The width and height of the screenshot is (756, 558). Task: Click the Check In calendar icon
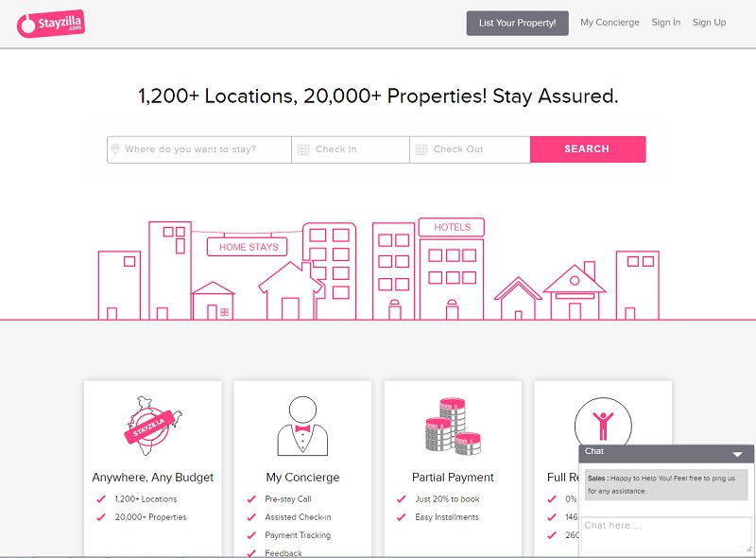(303, 149)
